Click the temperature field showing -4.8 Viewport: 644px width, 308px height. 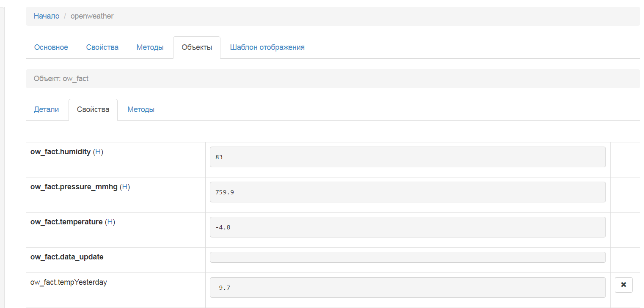pos(407,227)
